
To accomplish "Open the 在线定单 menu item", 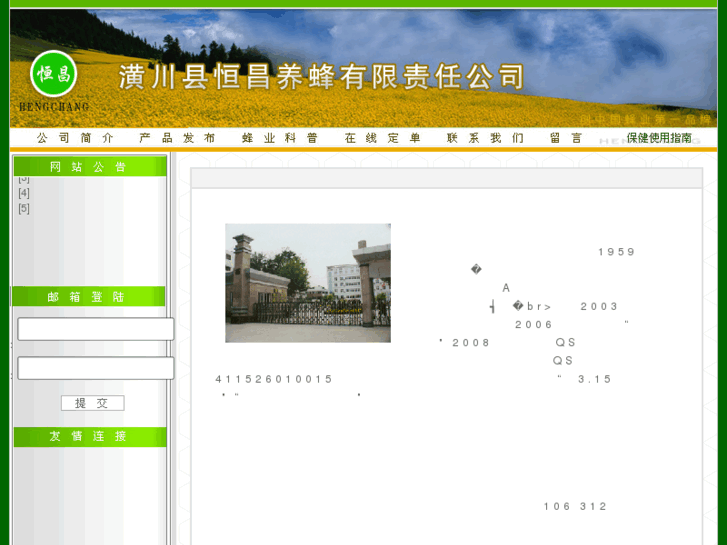I will click(383, 138).
